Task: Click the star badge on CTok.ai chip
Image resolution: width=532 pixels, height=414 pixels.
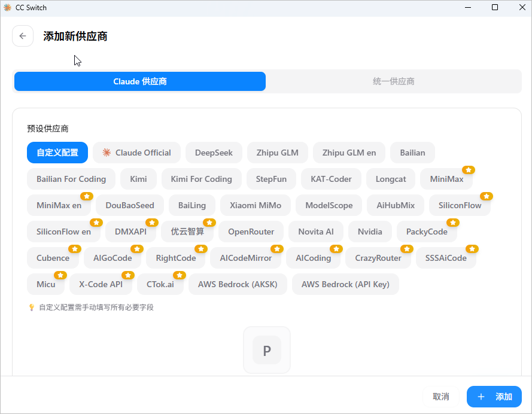Action: click(180, 275)
